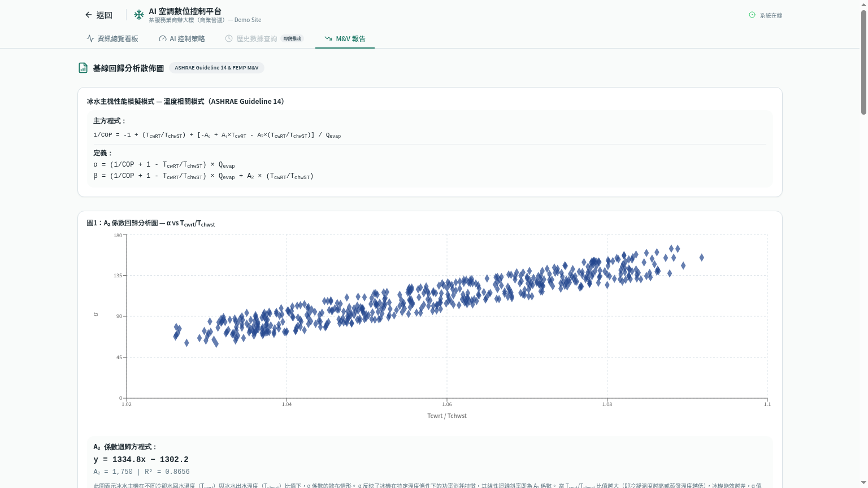Click the 180 y-axis tick label
The height and width of the screenshot is (488, 868).
(118, 235)
